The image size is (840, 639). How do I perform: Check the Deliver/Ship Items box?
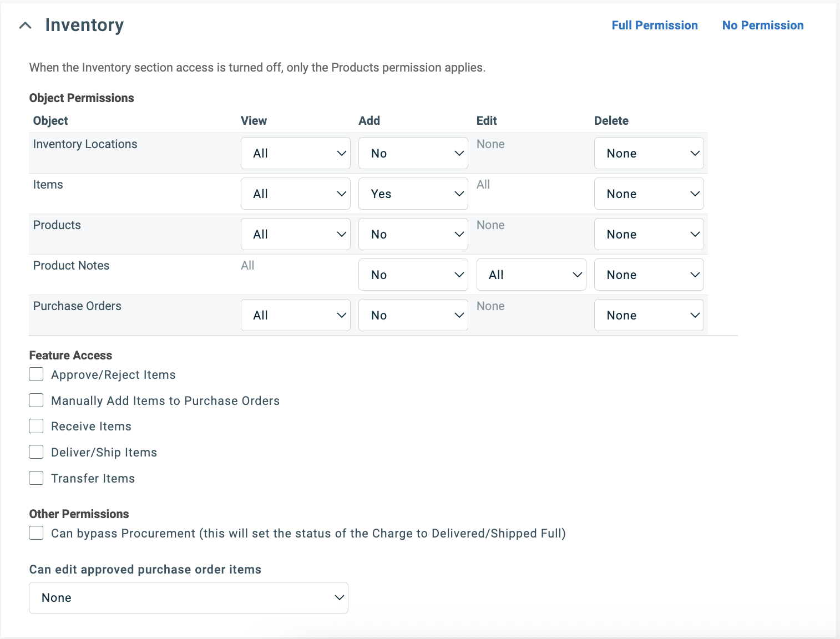(x=36, y=452)
